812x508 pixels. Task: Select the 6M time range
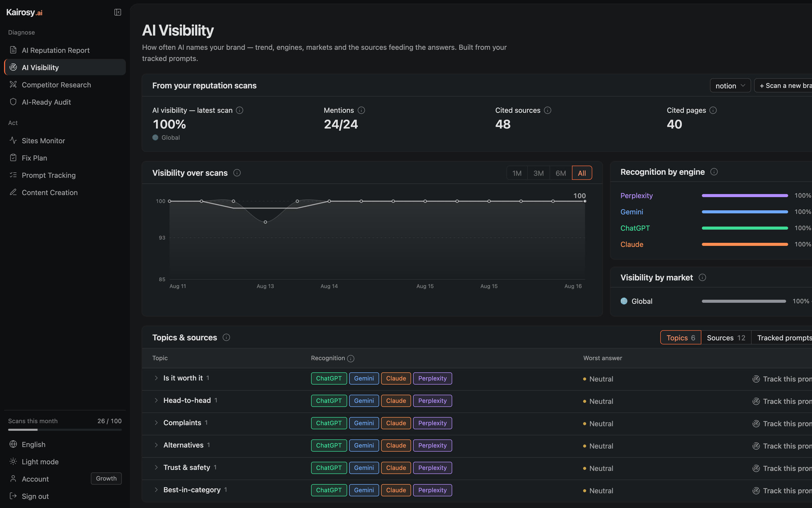coord(561,173)
